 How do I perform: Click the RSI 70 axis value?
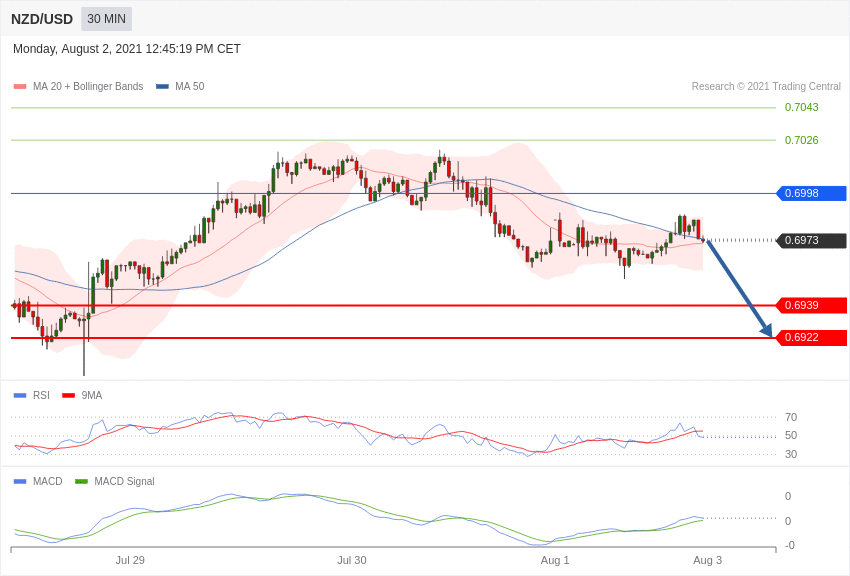pyautogui.click(x=791, y=417)
